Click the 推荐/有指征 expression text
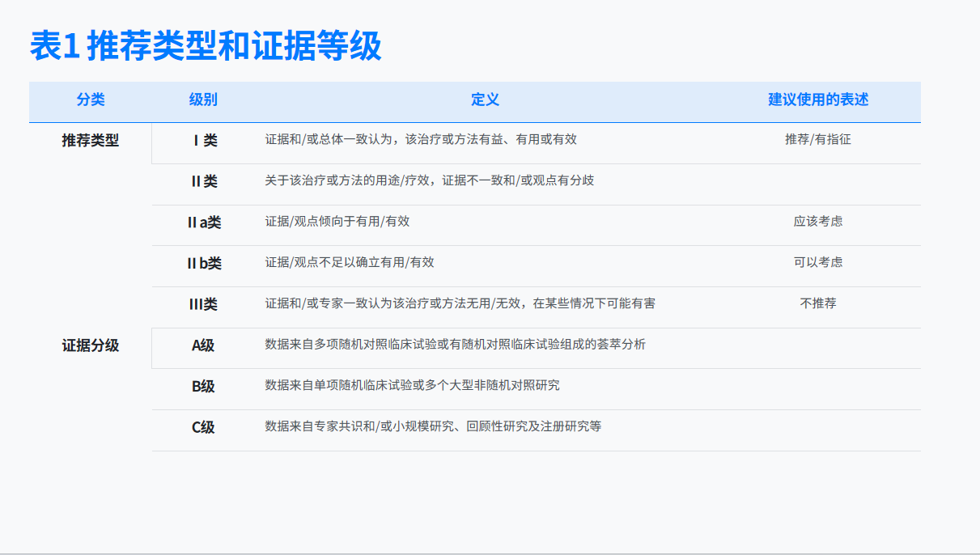 [820, 139]
